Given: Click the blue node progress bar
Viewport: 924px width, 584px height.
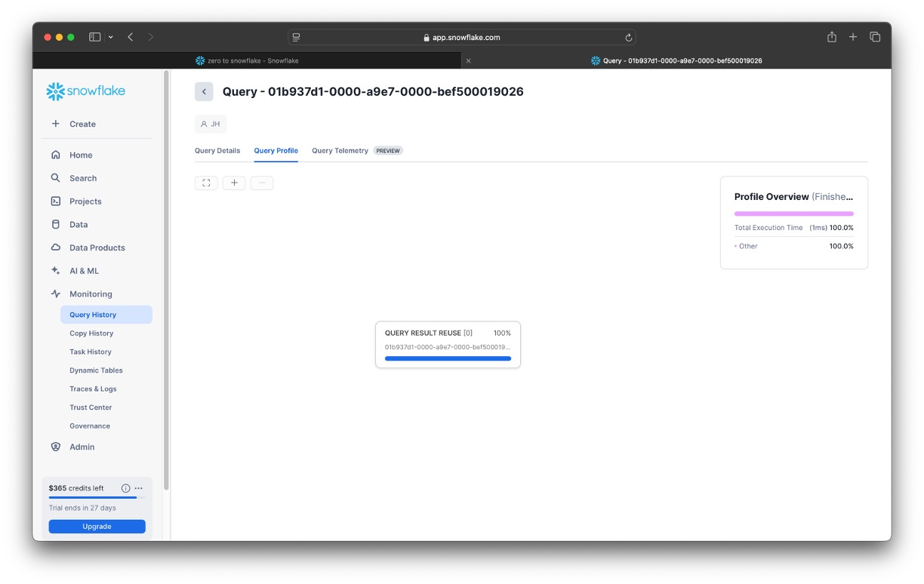Looking at the screenshot, I should (x=448, y=358).
